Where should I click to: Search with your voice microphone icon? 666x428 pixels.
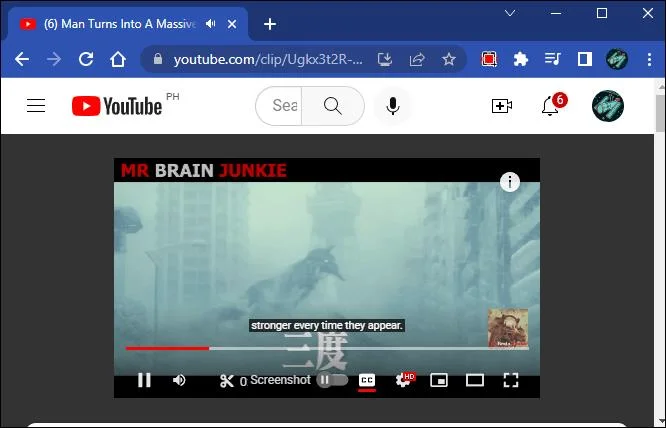click(x=393, y=106)
